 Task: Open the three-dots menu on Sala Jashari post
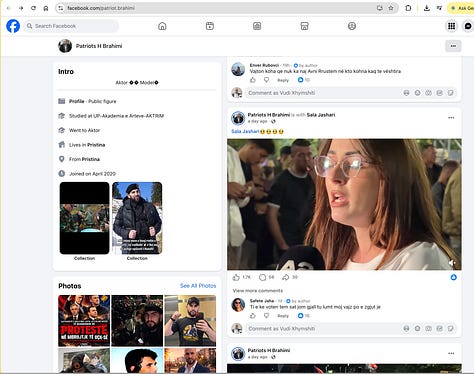pos(451,118)
